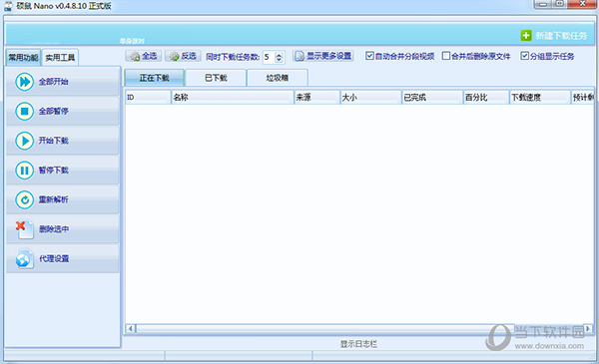Increase simultaneous download task count
The height and width of the screenshot is (364, 599).
[279, 55]
